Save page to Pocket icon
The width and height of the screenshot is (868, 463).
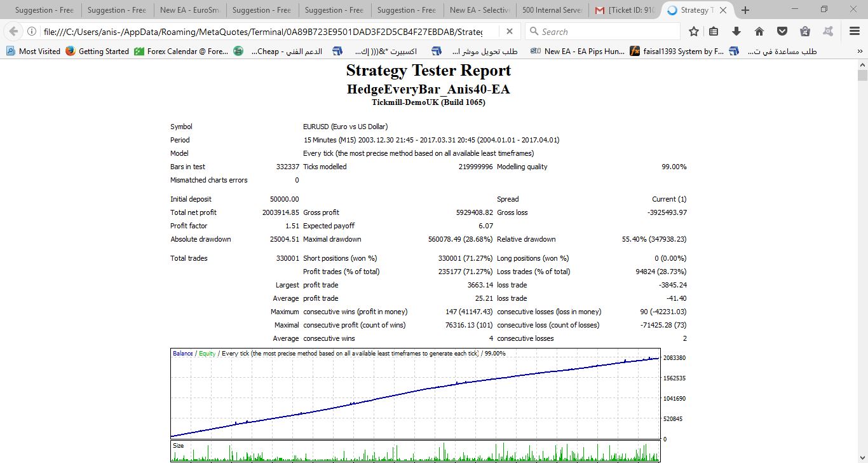pyautogui.click(x=782, y=31)
